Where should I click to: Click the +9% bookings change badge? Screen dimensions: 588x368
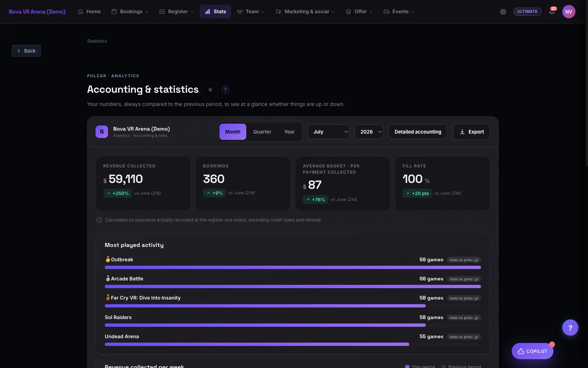tap(215, 193)
